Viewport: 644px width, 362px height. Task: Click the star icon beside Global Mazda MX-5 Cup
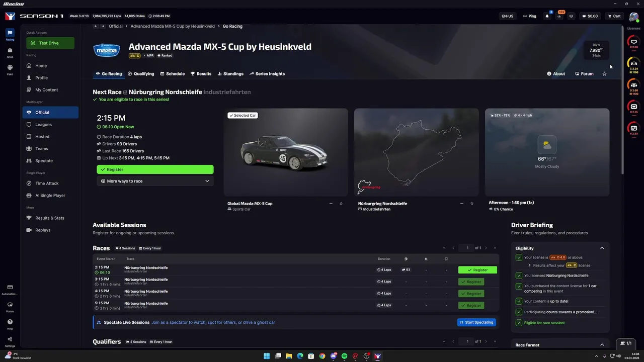(x=341, y=204)
